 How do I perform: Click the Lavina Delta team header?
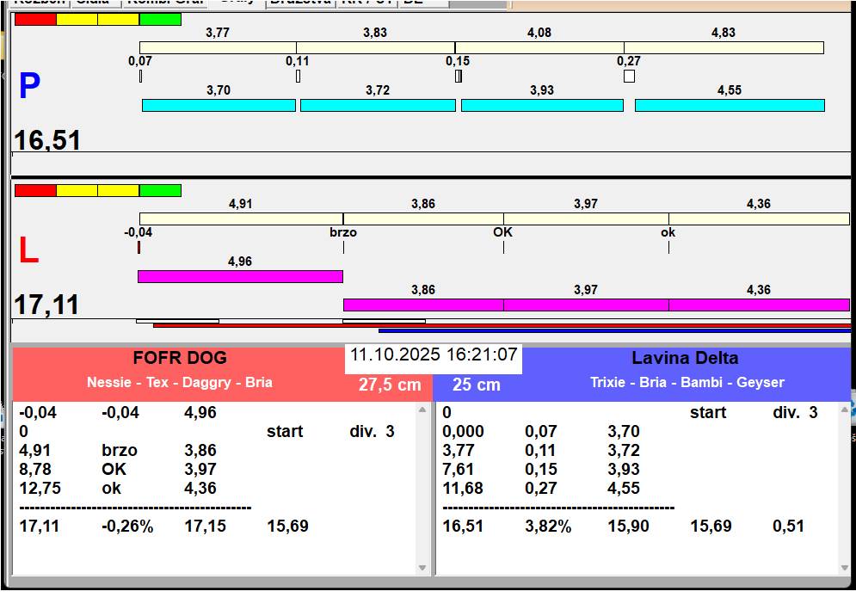(685, 359)
